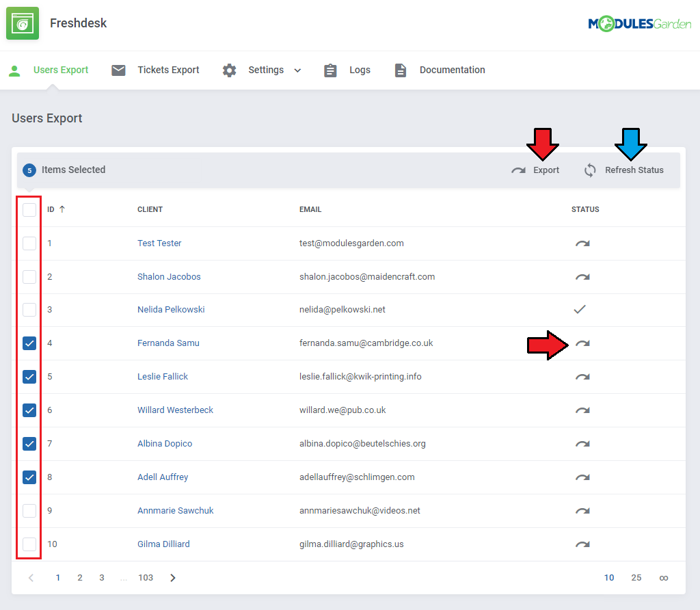Check the box for Test Tester
700x610 pixels.
(29, 243)
